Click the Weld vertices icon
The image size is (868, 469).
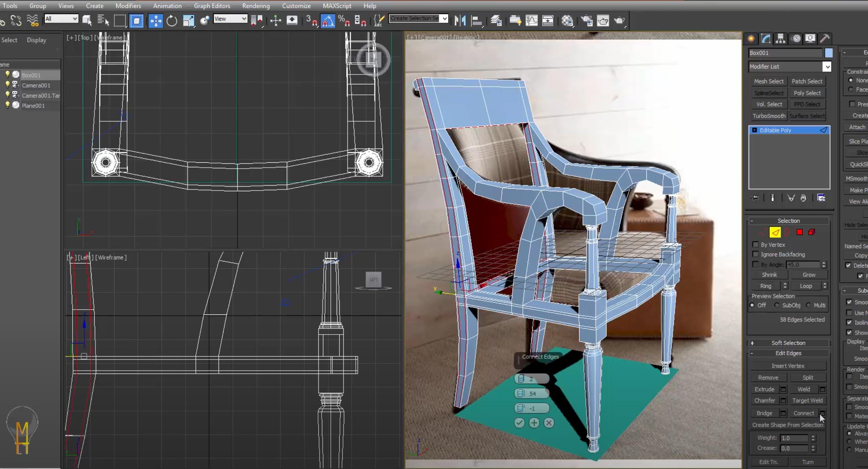[x=804, y=389]
